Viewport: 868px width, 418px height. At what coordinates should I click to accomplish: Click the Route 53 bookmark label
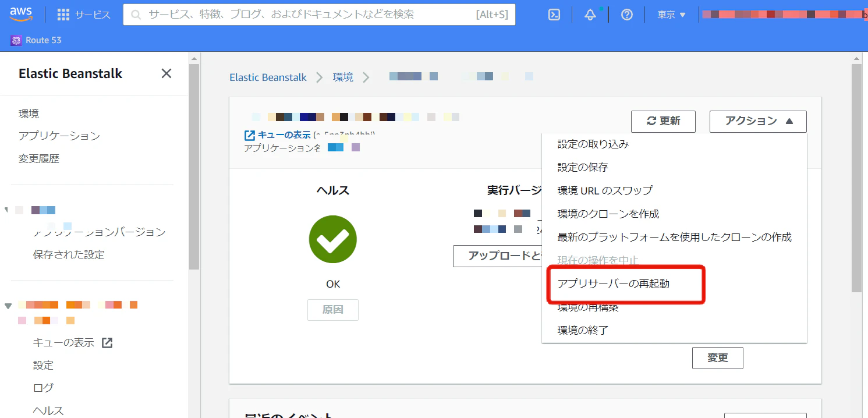click(44, 40)
